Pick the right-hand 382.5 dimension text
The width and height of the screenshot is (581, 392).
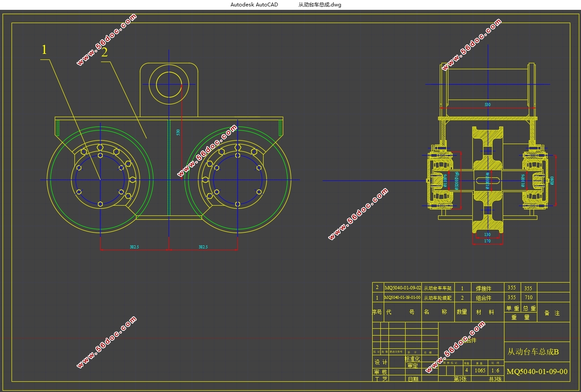click(x=203, y=247)
